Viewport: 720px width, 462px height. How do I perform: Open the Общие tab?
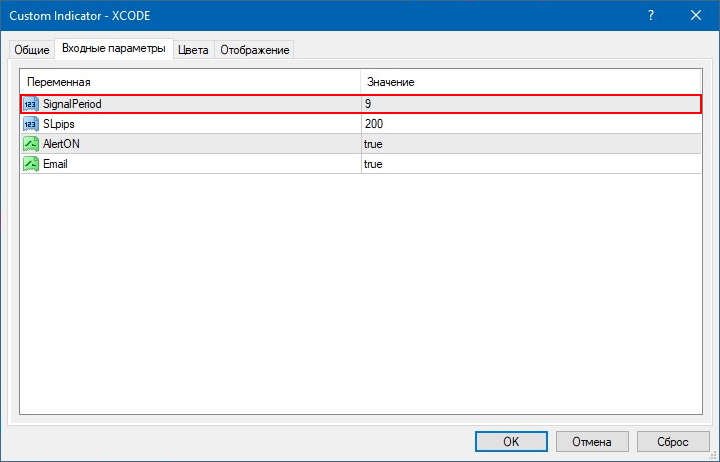[x=32, y=50]
